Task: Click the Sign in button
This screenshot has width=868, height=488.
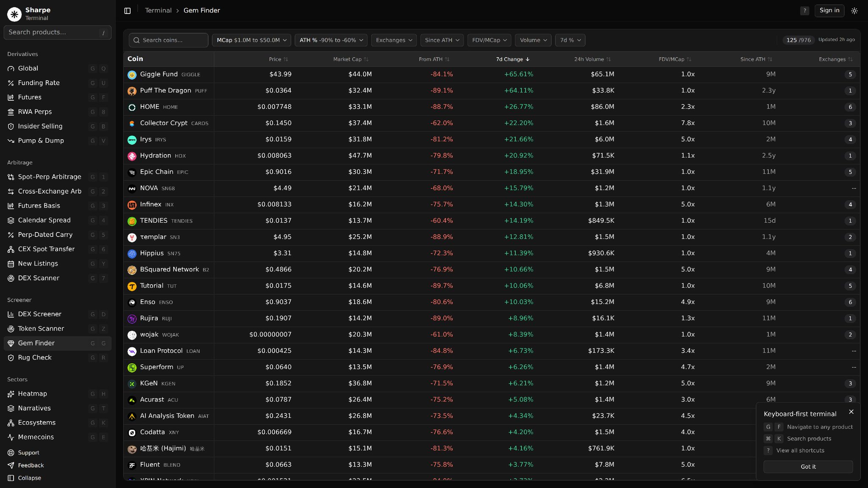Action: (x=829, y=11)
